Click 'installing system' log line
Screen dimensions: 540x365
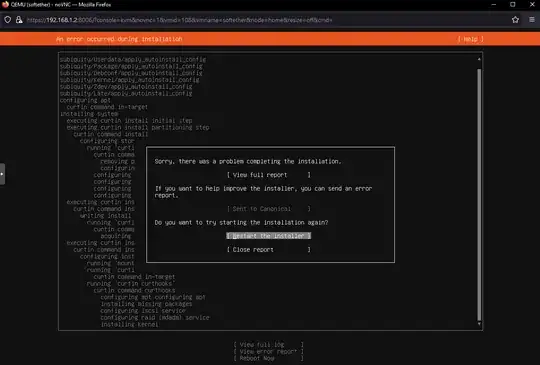pyautogui.click(x=89, y=114)
